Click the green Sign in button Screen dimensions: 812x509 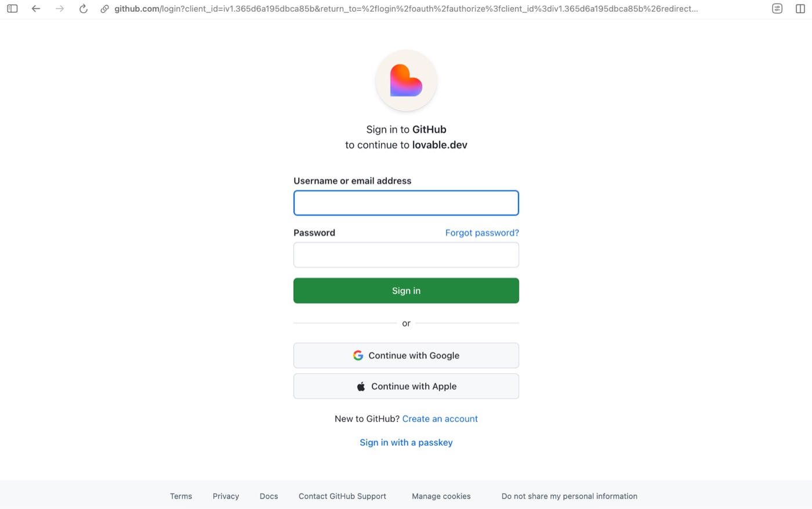(406, 291)
